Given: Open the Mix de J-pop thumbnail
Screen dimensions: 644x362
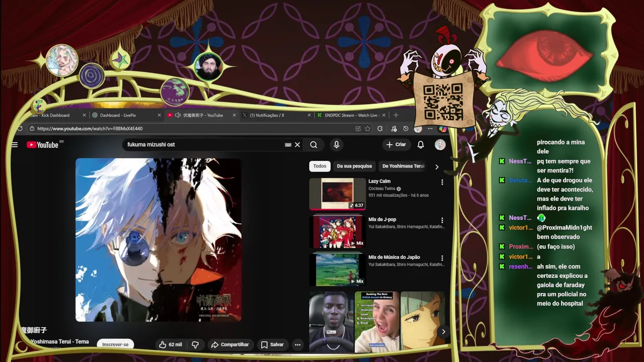Looking at the screenshot, I should click(x=338, y=232).
